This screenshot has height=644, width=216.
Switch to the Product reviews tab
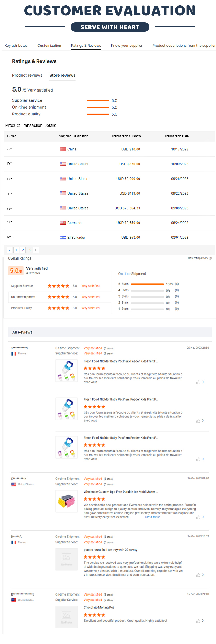point(27,75)
